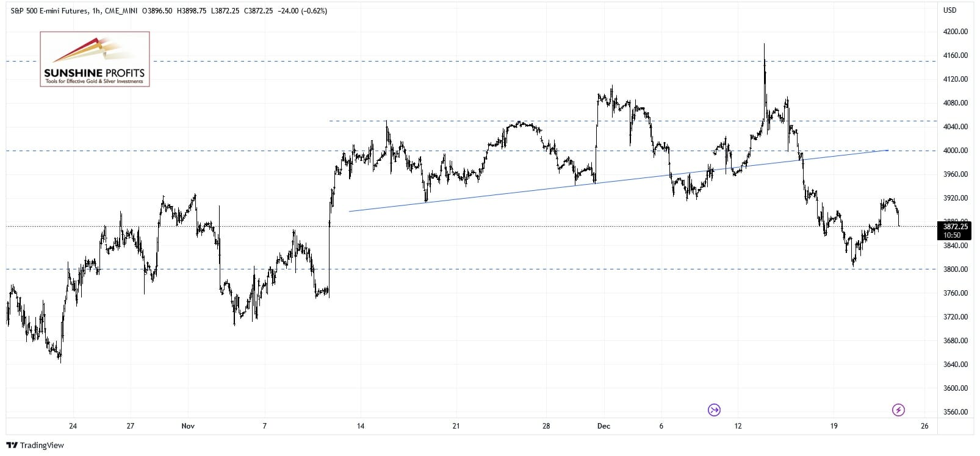Click the 24 date label on time axis
The width and height of the screenshot is (980, 456).
coord(73,426)
